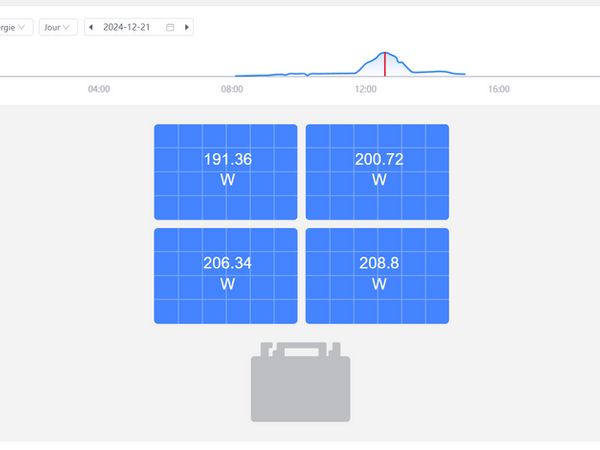The image size is (600, 450).
Task: Go to previous day using left arrow
Action: tap(92, 27)
